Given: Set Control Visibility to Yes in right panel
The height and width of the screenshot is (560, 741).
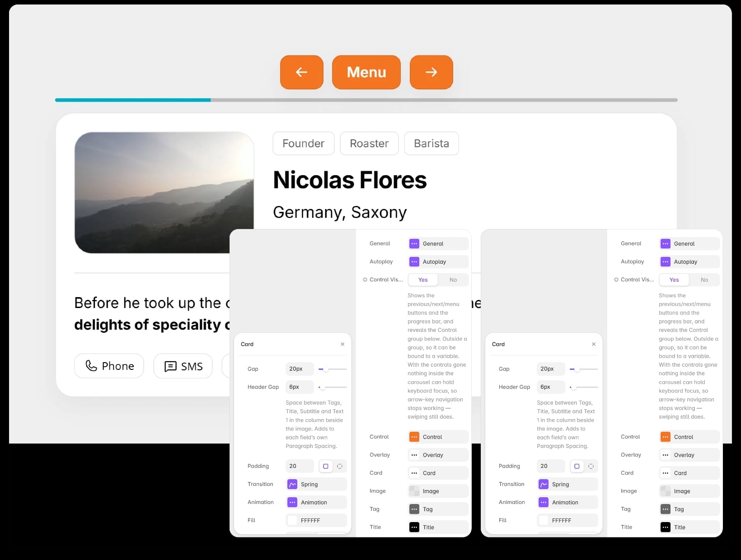Looking at the screenshot, I should point(674,280).
